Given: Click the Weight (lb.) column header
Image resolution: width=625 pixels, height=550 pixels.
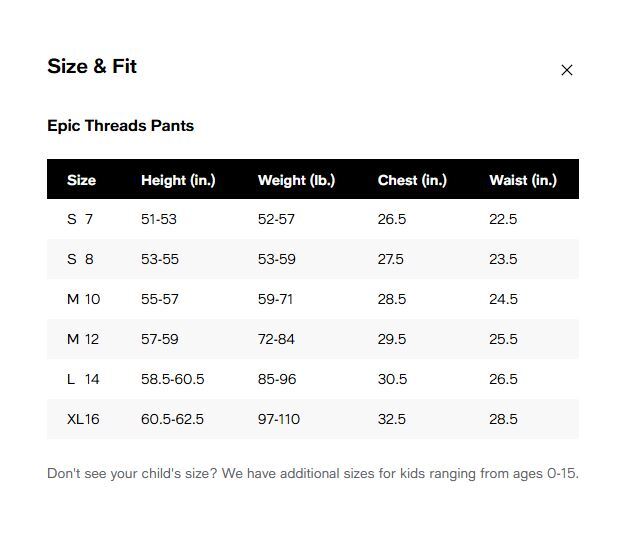Looking at the screenshot, I should pos(296,180).
